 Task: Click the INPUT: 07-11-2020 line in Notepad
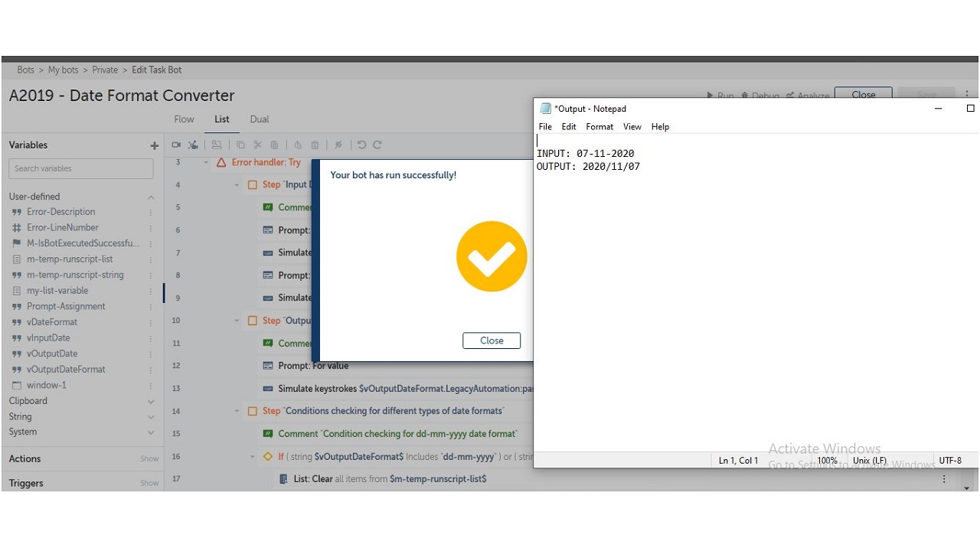(x=585, y=154)
